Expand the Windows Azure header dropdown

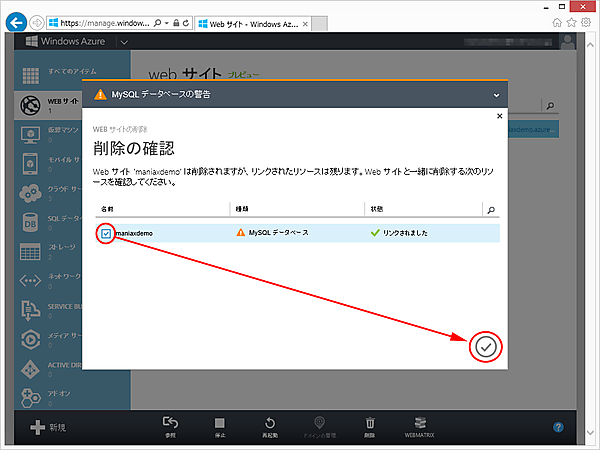coord(124,42)
